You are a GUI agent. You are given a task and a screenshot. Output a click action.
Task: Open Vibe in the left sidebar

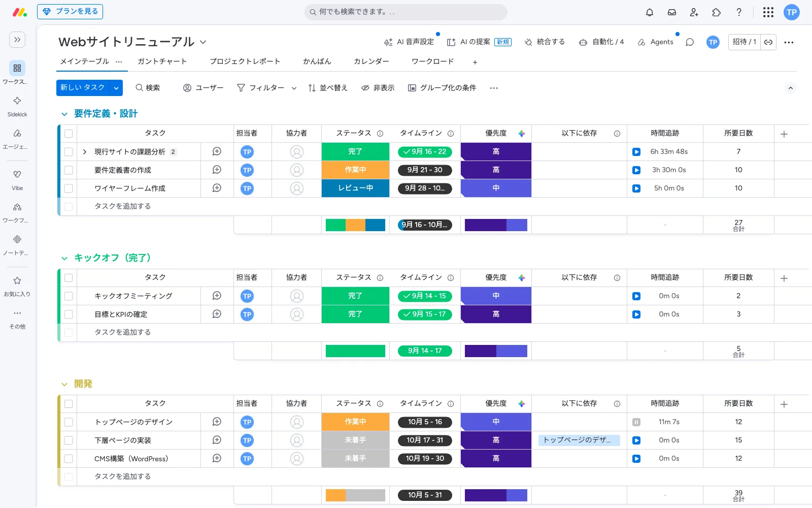pyautogui.click(x=17, y=179)
